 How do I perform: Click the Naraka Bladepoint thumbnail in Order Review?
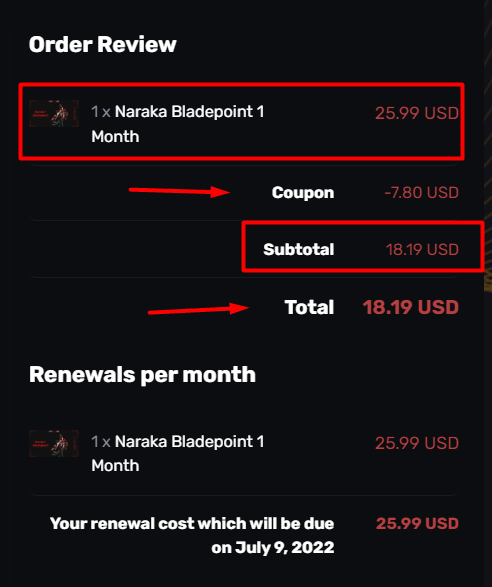point(54,113)
